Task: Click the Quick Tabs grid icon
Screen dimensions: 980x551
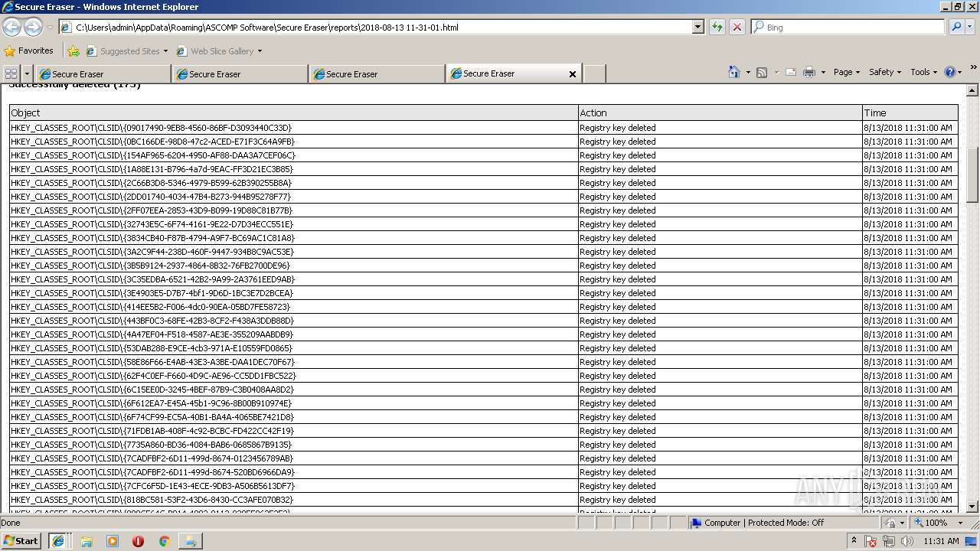Action: pos(11,73)
